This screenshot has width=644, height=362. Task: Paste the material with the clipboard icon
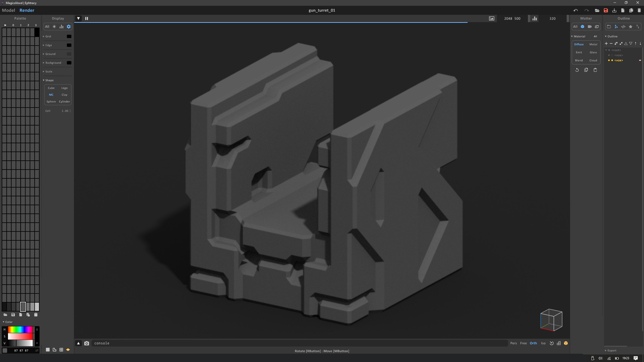(x=595, y=70)
